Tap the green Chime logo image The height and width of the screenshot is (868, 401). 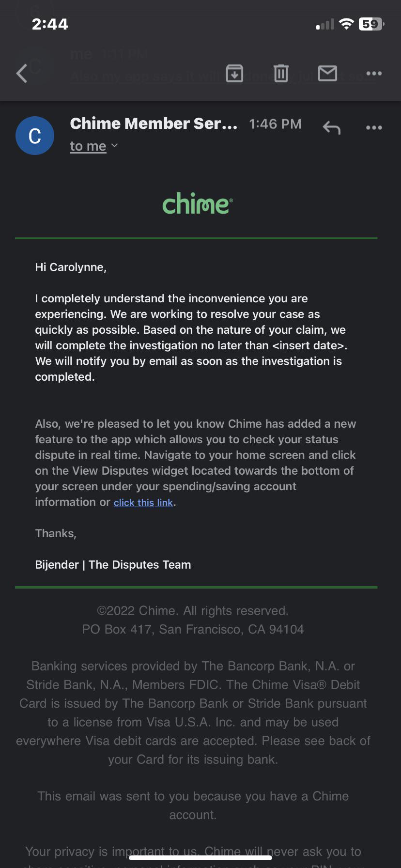point(197,204)
